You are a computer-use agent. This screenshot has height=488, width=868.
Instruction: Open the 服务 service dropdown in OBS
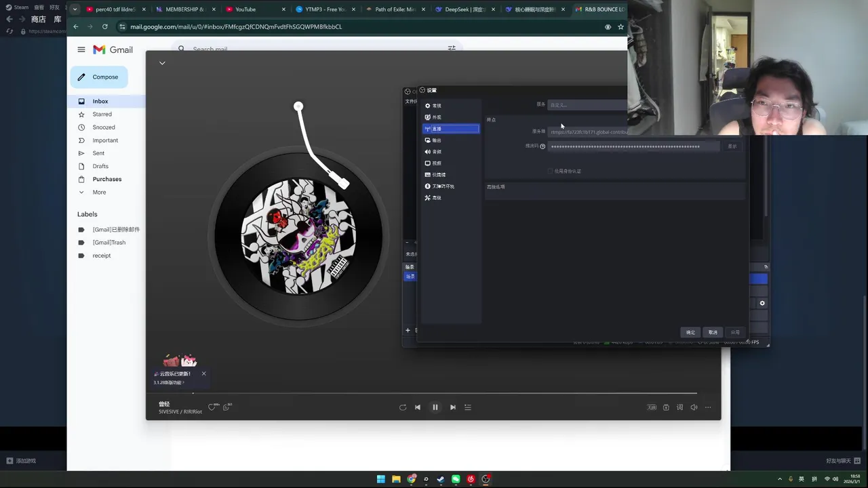tap(587, 105)
